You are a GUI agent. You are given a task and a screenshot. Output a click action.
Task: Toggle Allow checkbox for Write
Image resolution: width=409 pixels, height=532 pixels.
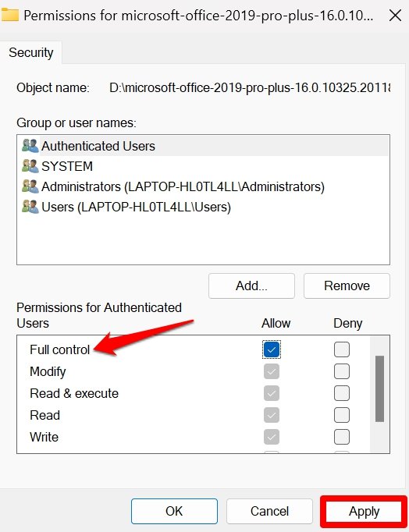[x=272, y=437]
